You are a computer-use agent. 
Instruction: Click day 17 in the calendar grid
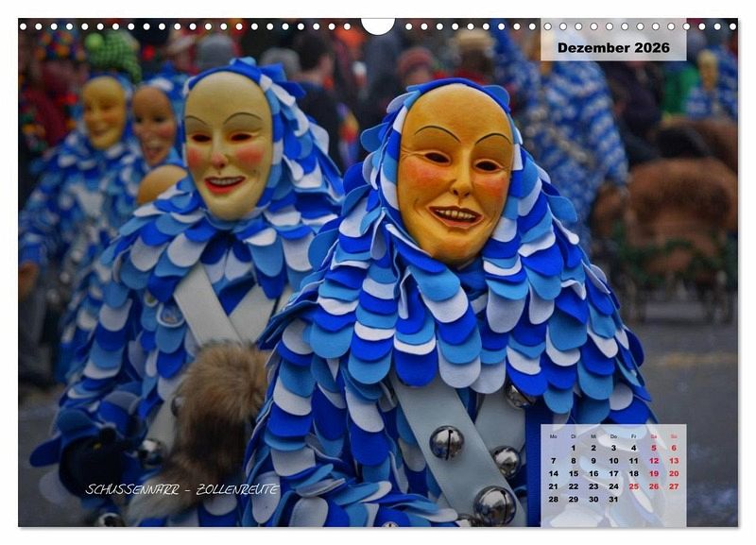click(x=613, y=473)
